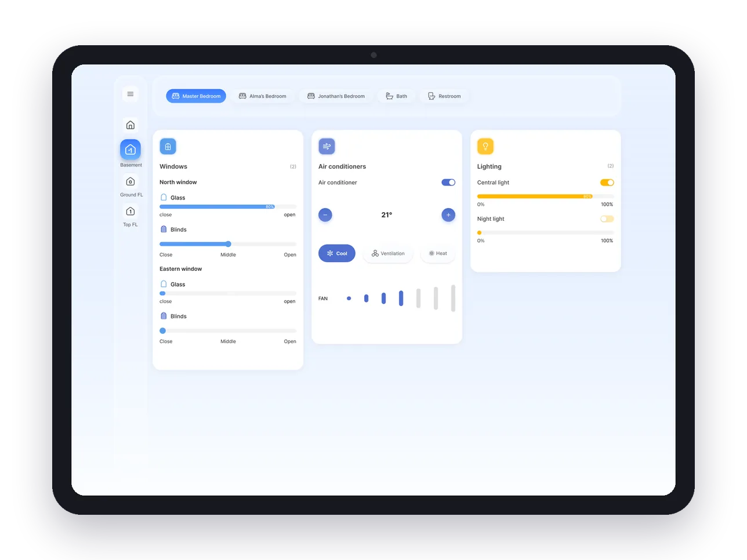Screen dimensions: 747x560
Task: Adjust North window Glass slider
Action: (x=228, y=206)
